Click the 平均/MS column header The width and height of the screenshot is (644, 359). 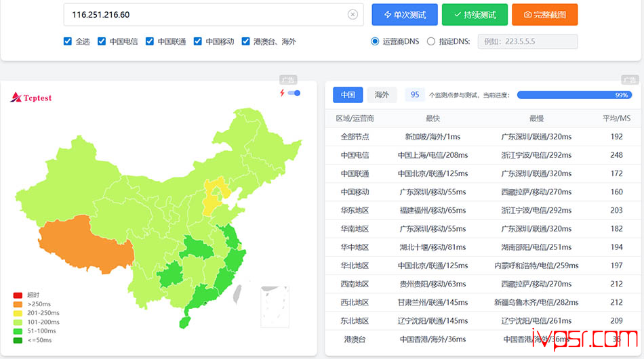click(x=616, y=119)
